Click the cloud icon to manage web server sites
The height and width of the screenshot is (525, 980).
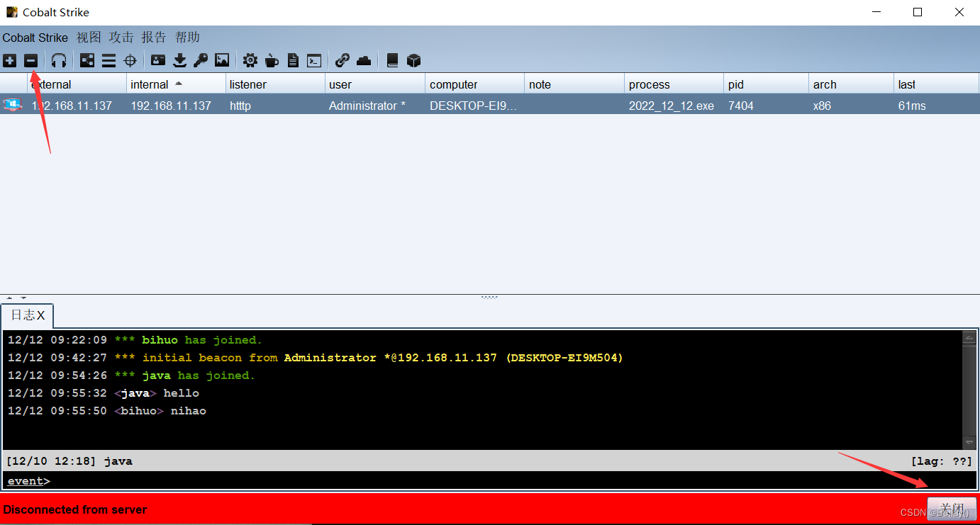pyautogui.click(x=364, y=61)
